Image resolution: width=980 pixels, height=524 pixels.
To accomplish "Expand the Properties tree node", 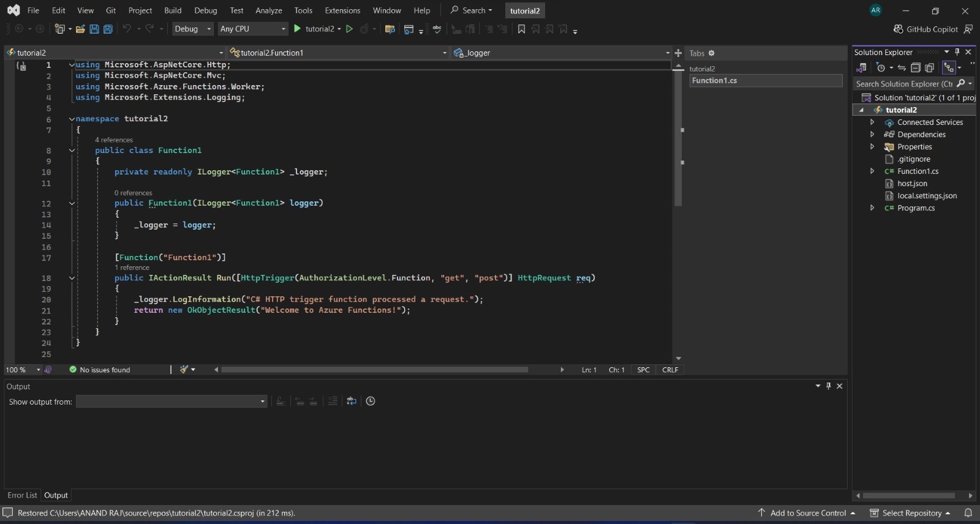I will (x=872, y=146).
